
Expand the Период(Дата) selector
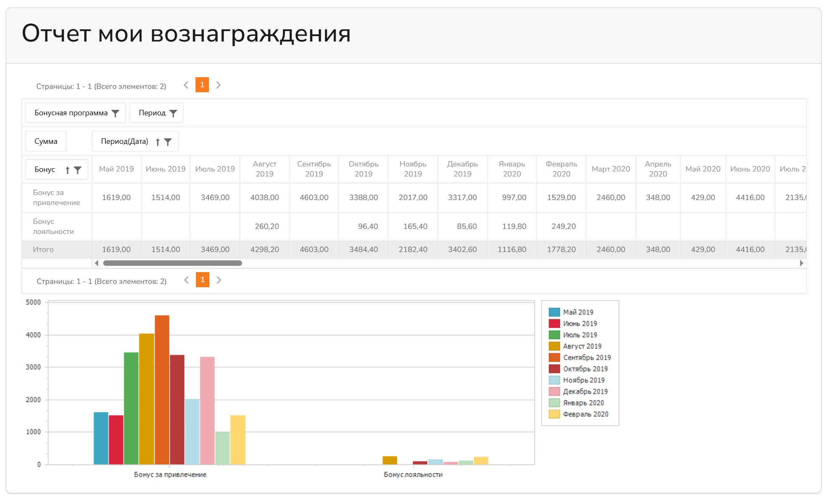(x=124, y=141)
